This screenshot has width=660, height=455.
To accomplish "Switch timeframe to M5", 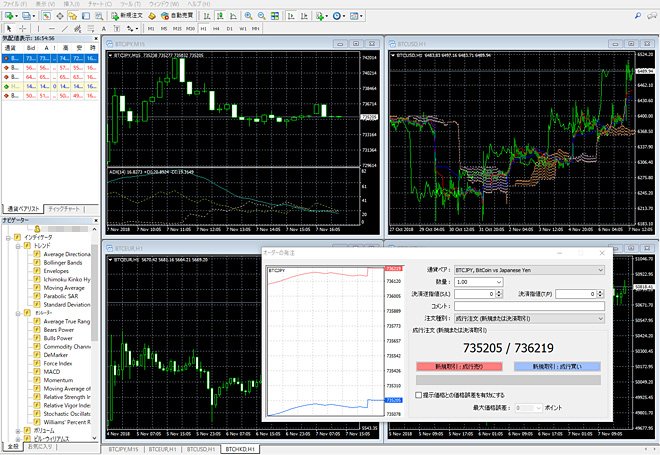I will 164,29.
